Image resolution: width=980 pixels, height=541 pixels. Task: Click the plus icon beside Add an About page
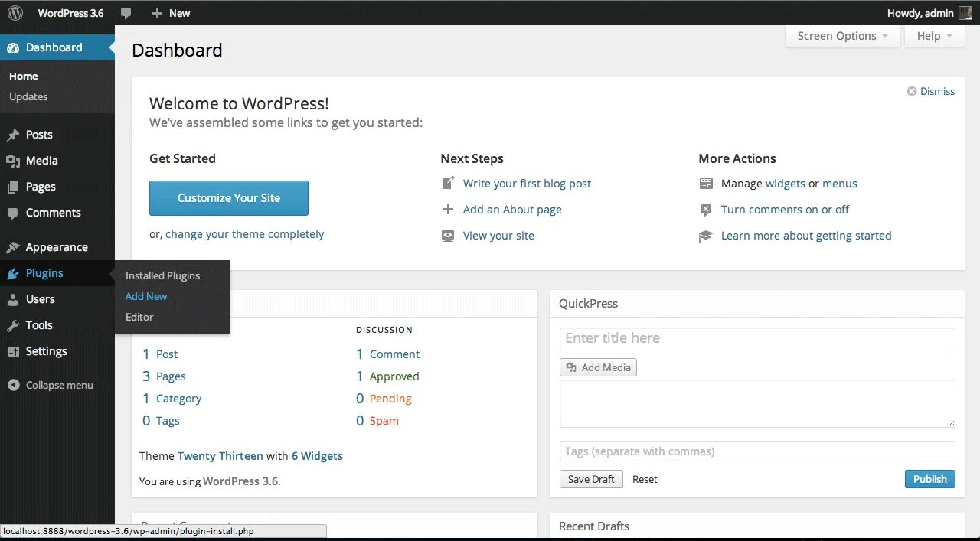coord(448,210)
